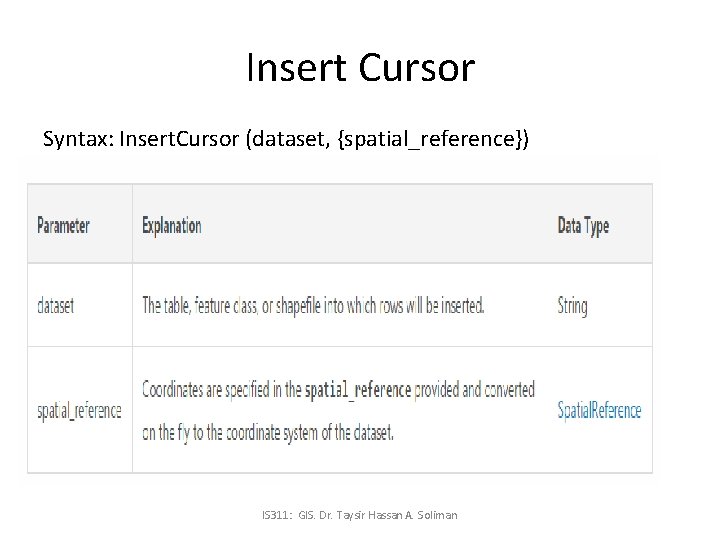Click the "dataset" parameter cell in table

point(55,306)
